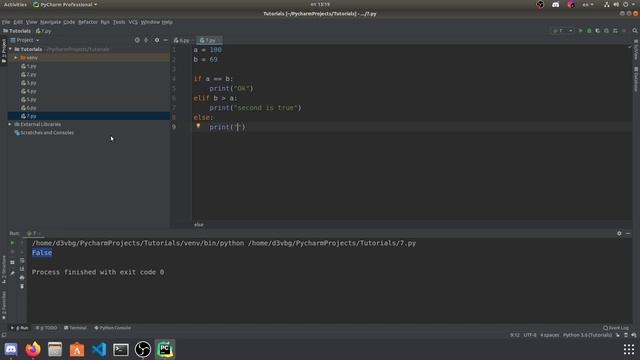Select Scratches and Consoles node

(44, 133)
